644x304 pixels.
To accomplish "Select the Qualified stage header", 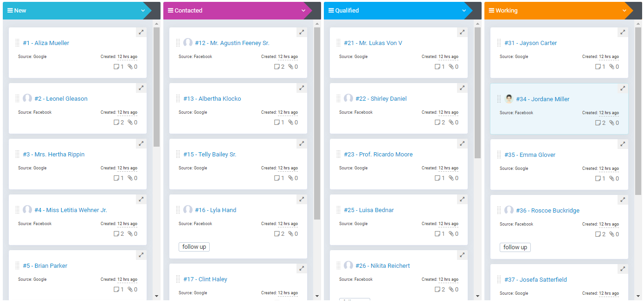I will click(x=347, y=11).
